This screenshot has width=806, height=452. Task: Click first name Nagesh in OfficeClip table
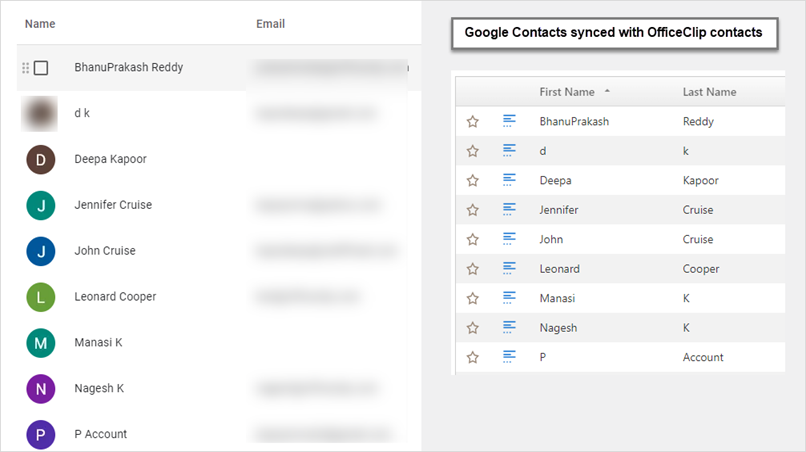tap(558, 328)
